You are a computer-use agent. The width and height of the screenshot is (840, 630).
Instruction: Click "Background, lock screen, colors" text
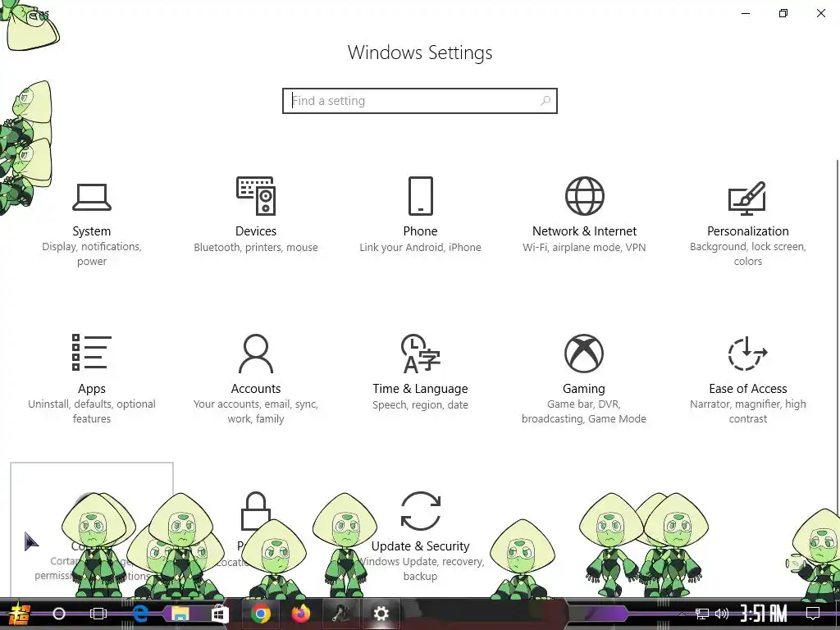point(748,254)
